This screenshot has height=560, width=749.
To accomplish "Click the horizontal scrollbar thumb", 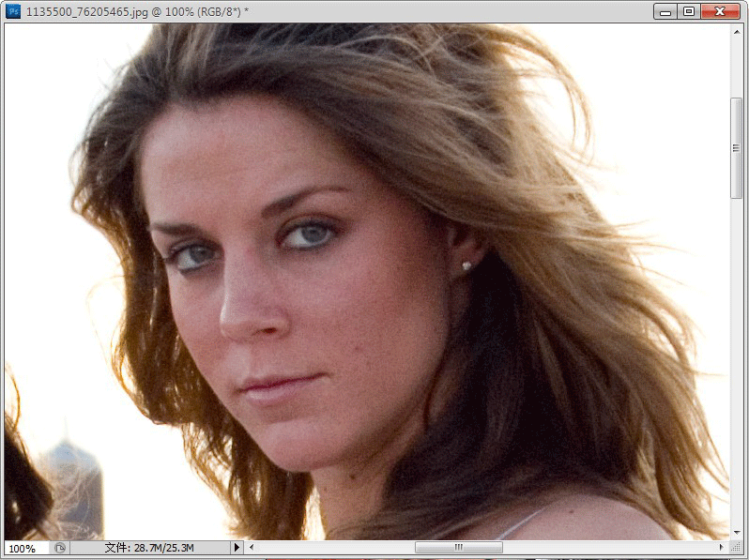I will click(458, 548).
